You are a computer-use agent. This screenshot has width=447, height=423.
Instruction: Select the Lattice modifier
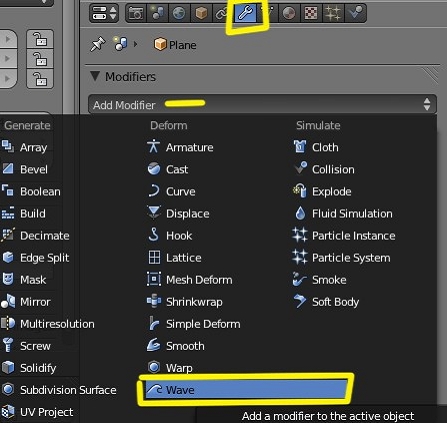pos(174,258)
